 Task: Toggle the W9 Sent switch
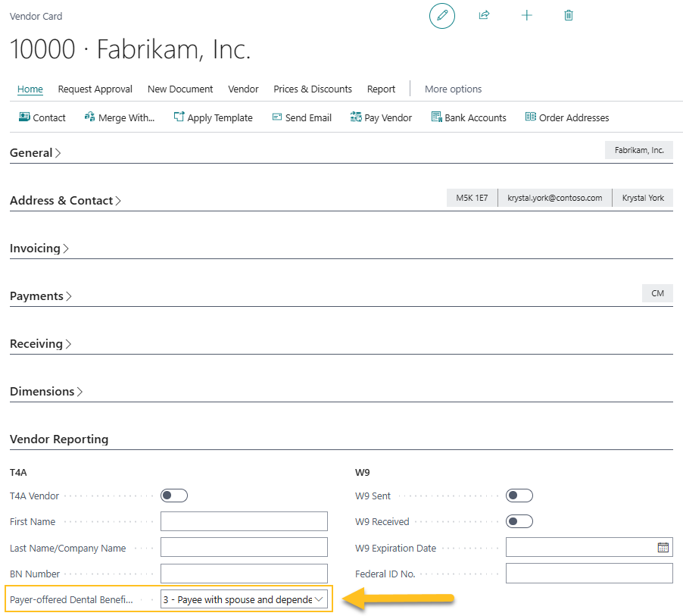(x=519, y=496)
